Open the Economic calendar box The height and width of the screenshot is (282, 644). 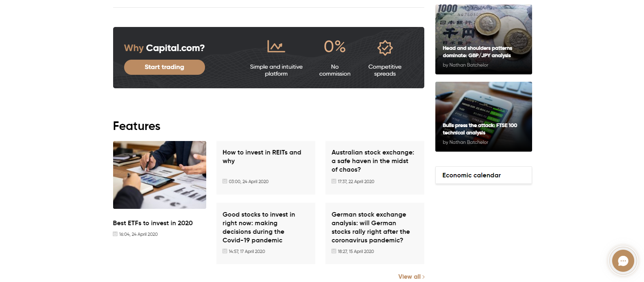(484, 175)
